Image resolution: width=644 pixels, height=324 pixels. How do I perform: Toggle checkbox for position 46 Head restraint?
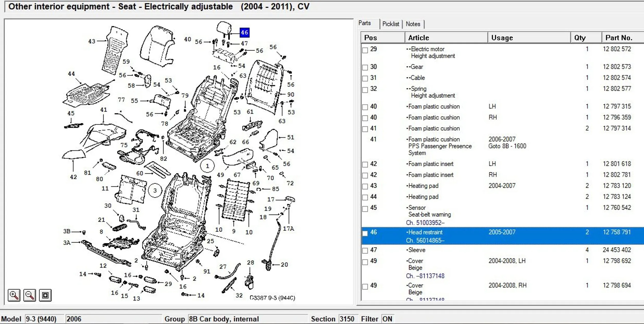[x=365, y=233]
